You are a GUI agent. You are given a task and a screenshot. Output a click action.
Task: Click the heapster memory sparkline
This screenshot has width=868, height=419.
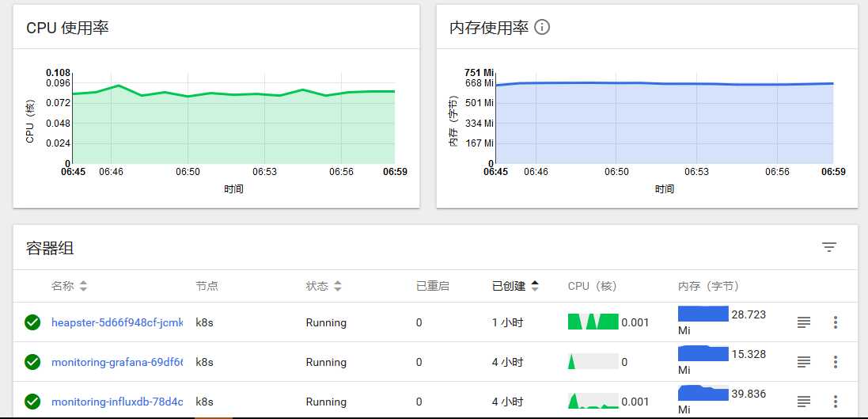(x=703, y=314)
